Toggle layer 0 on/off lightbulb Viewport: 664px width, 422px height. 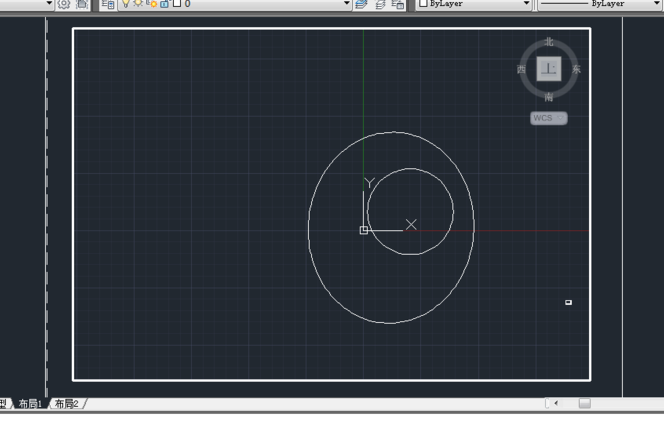[x=126, y=4]
